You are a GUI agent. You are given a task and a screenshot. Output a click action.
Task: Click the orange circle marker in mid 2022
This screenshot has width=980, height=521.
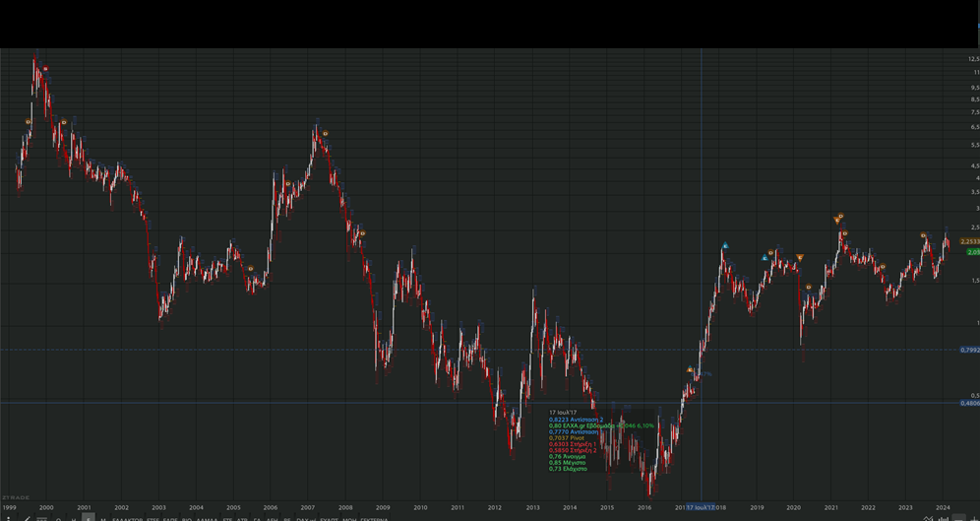click(883, 267)
